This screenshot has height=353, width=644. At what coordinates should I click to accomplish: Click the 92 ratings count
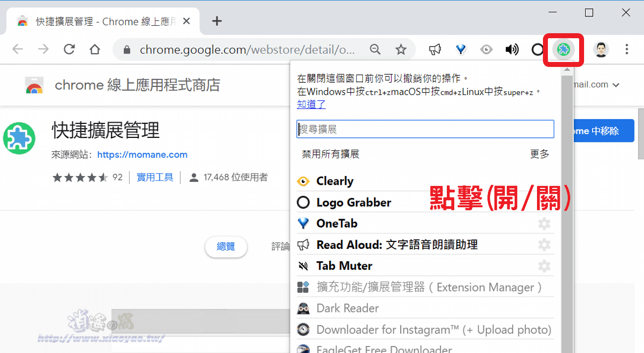[x=117, y=177]
